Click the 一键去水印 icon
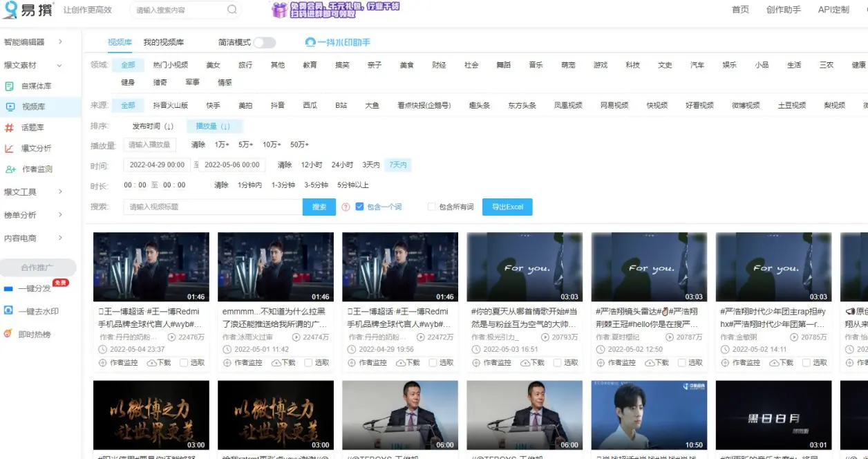Screen dimensions: 868x459 (x=8, y=311)
